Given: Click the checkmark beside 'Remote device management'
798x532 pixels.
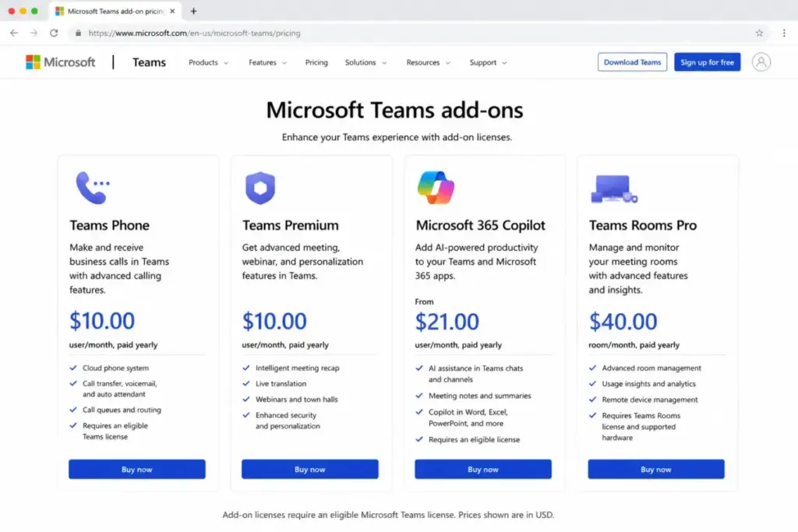Looking at the screenshot, I should [592, 400].
